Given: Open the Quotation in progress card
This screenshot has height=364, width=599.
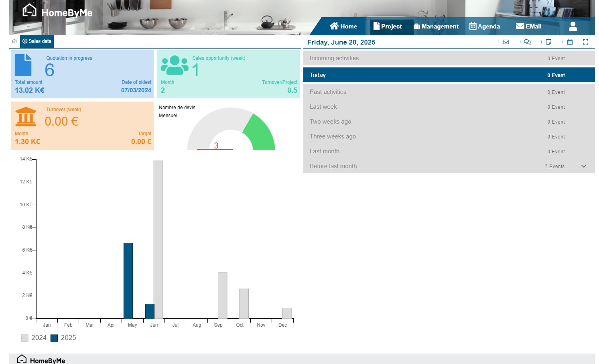Looking at the screenshot, I should 82,74.
